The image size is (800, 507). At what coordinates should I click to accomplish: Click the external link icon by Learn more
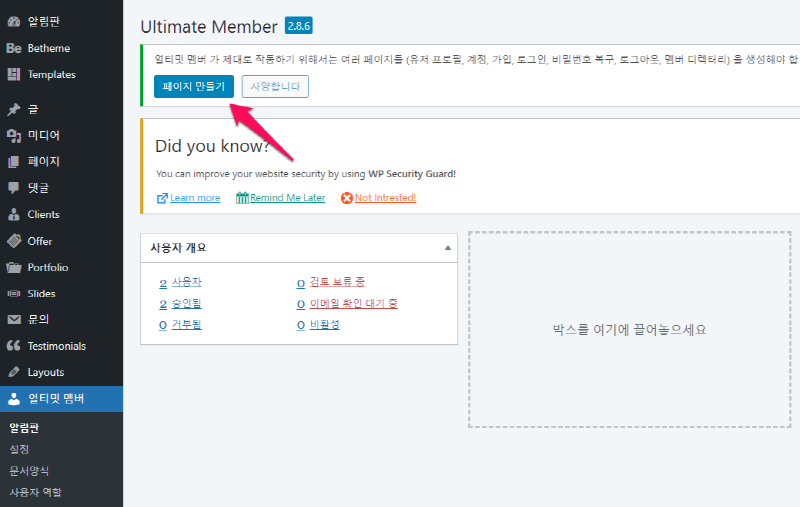(x=162, y=198)
